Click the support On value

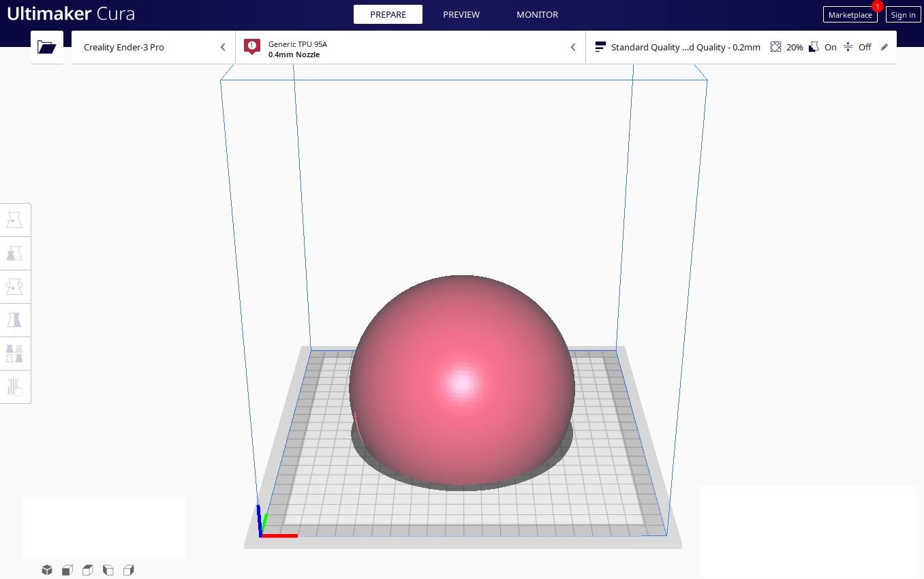[x=830, y=47]
